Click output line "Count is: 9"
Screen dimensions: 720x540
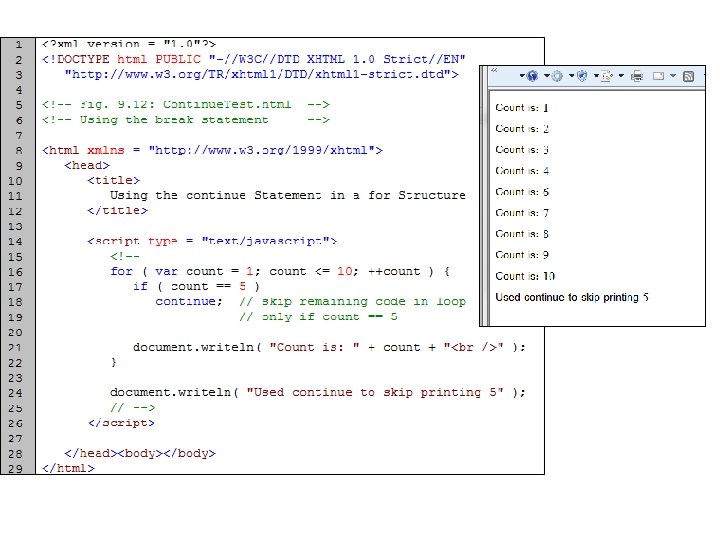tap(522, 255)
